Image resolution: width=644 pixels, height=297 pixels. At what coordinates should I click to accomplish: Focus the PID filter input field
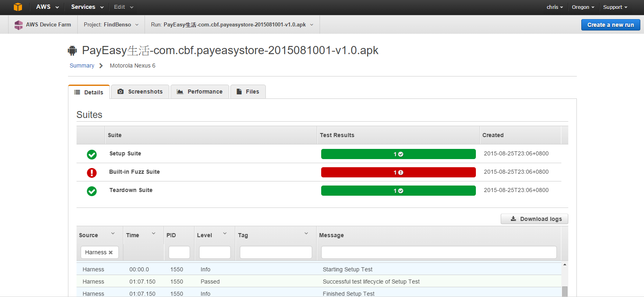click(179, 252)
